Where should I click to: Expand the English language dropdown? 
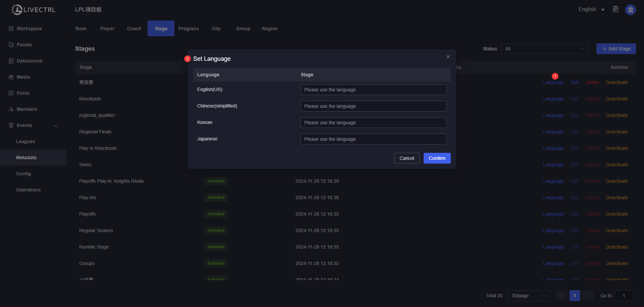click(591, 10)
